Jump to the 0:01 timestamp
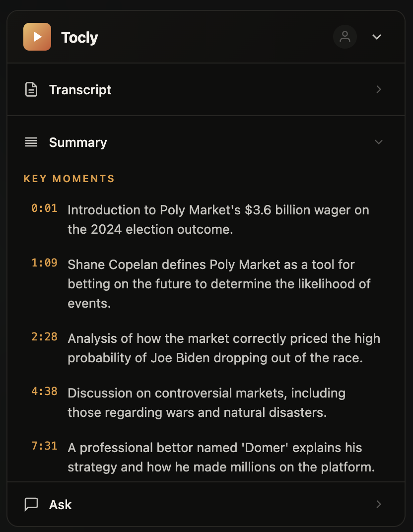 44,208
